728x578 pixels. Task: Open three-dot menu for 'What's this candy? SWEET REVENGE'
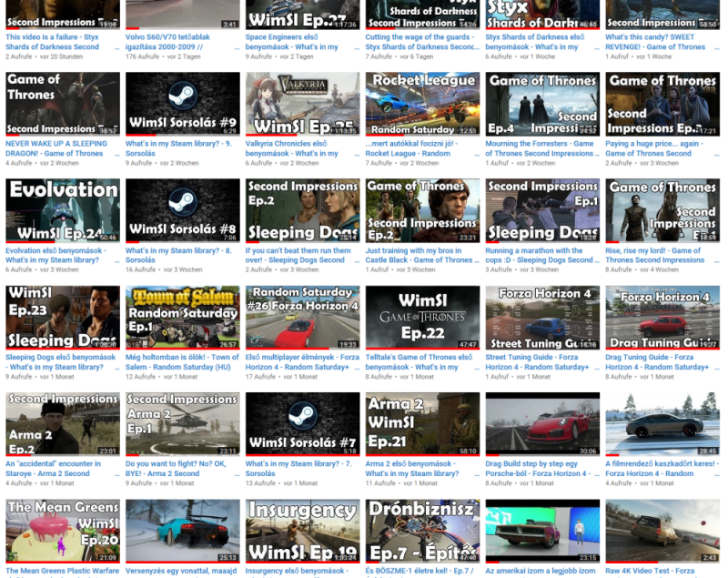[x=716, y=48]
